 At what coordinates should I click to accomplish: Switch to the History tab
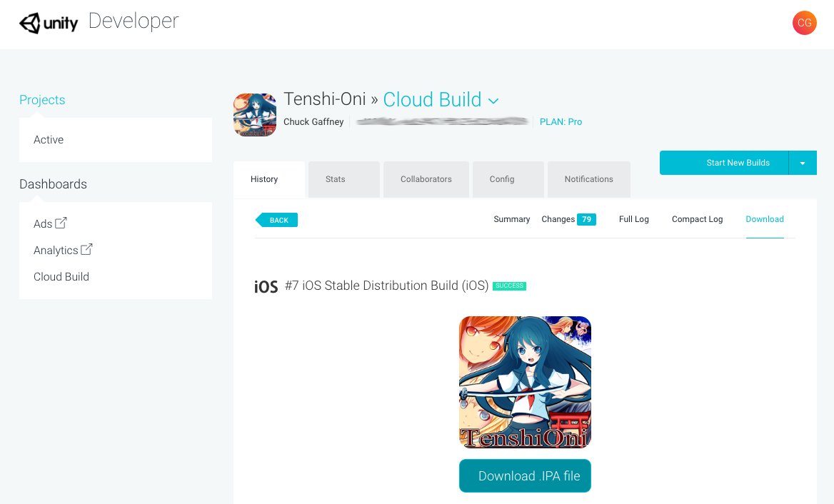269,180
